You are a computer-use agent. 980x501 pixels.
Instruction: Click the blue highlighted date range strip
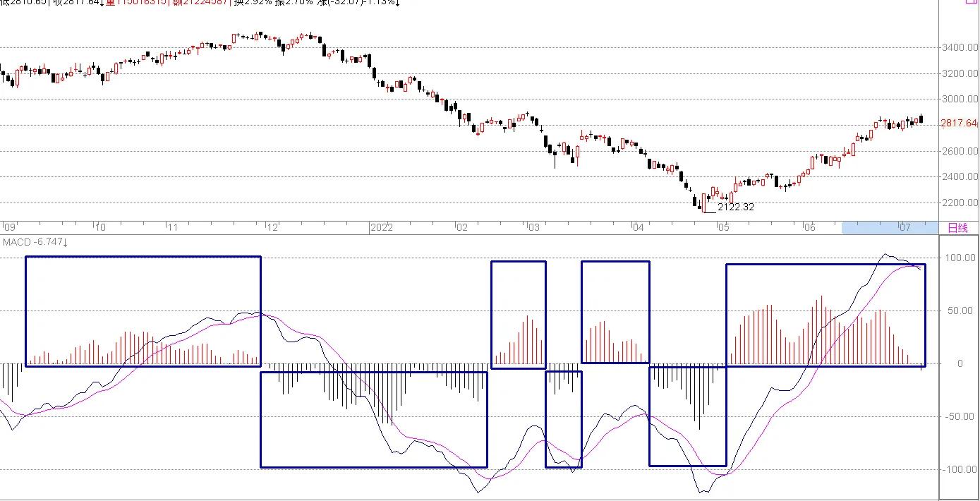[x=890, y=227]
